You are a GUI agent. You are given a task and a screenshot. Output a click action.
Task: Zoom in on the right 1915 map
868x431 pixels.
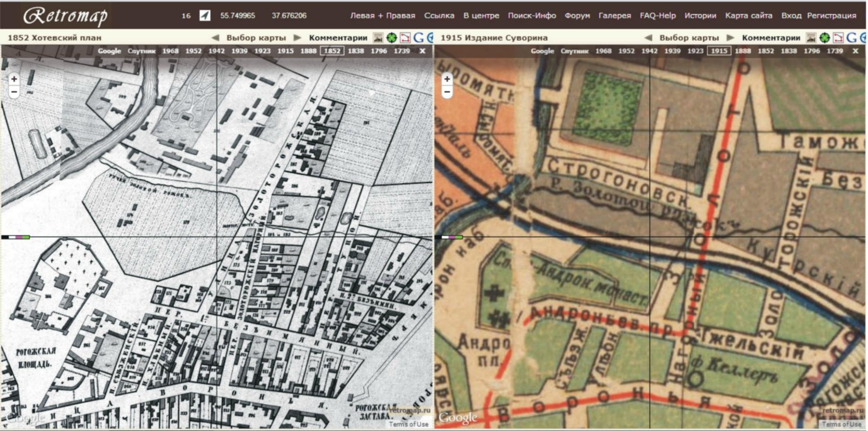(447, 79)
